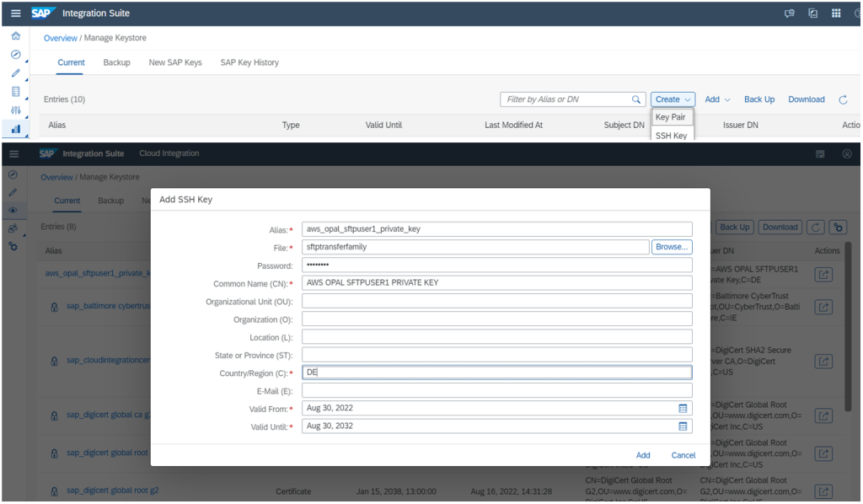Click the magnifier icon in the filter box
Screen dimensions: 863x504
636,99
